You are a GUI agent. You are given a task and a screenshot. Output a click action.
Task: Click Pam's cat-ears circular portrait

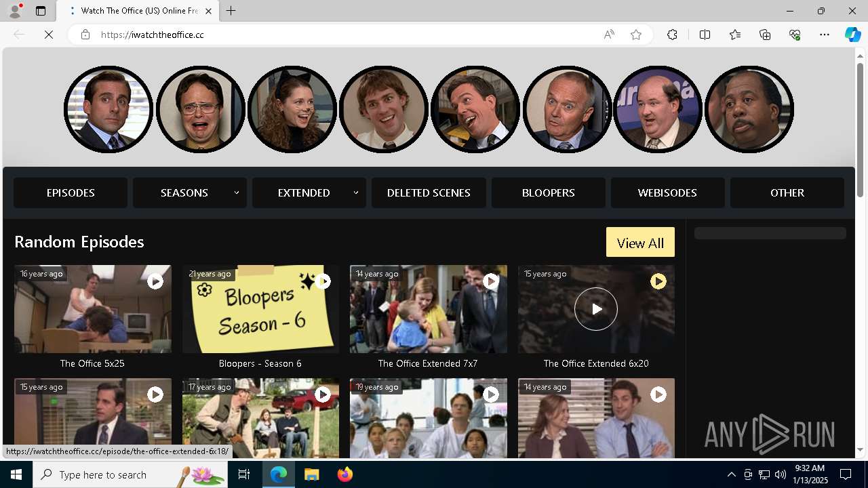pyautogui.click(x=292, y=109)
